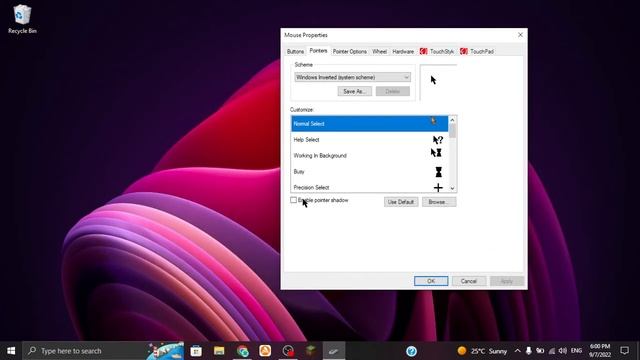
Task: Click the active mouse settings taskbar icon
Action: pos(334,351)
